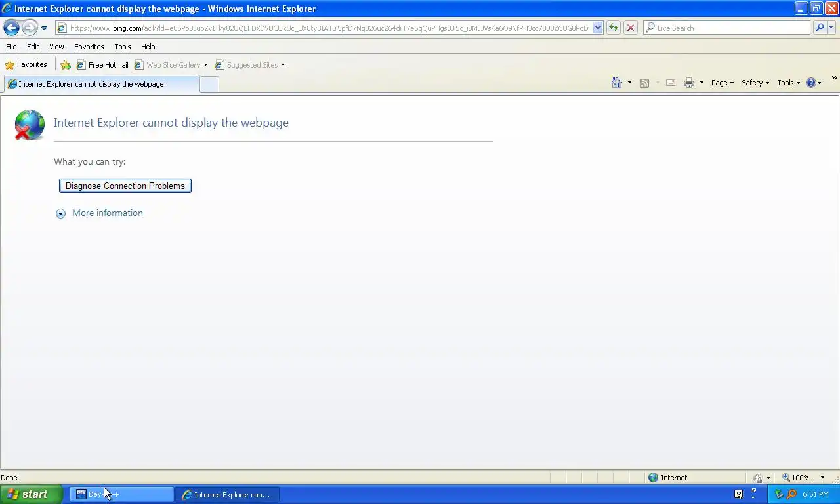Click the Print printer icon
This screenshot has width=840, height=504.
[689, 83]
